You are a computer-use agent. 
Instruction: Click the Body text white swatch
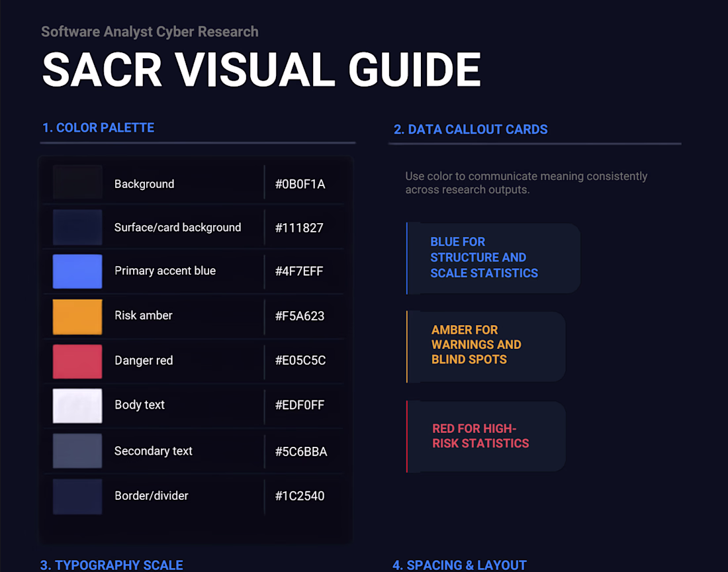coord(77,406)
